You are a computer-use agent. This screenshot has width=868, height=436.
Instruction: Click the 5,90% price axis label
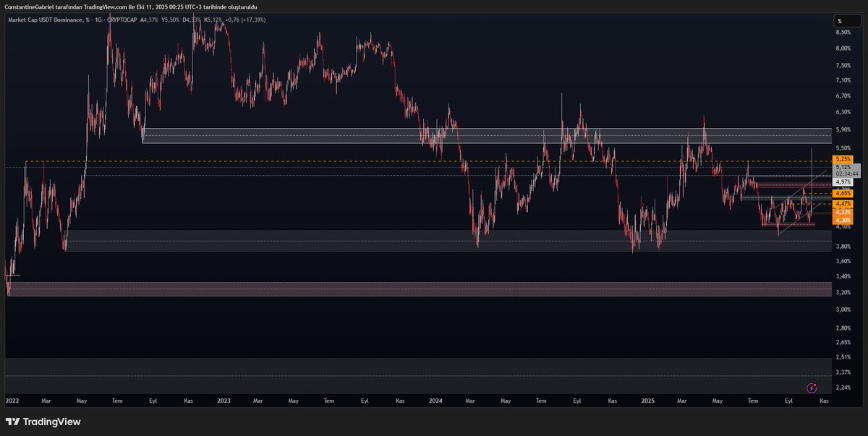[x=843, y=129]
